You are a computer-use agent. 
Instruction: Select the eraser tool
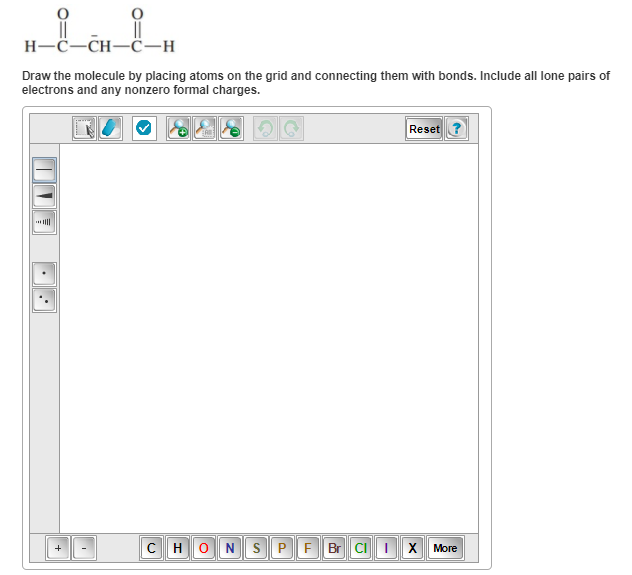tap(110, 129)
